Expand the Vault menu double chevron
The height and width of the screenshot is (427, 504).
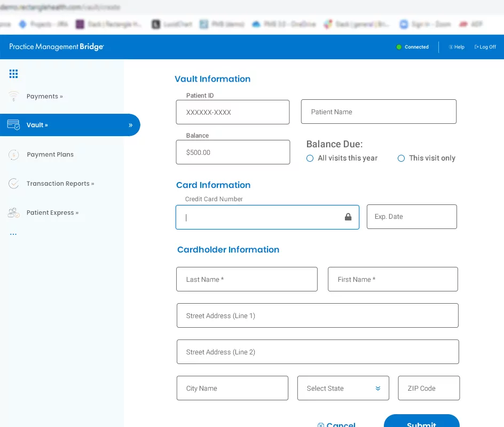131,125
